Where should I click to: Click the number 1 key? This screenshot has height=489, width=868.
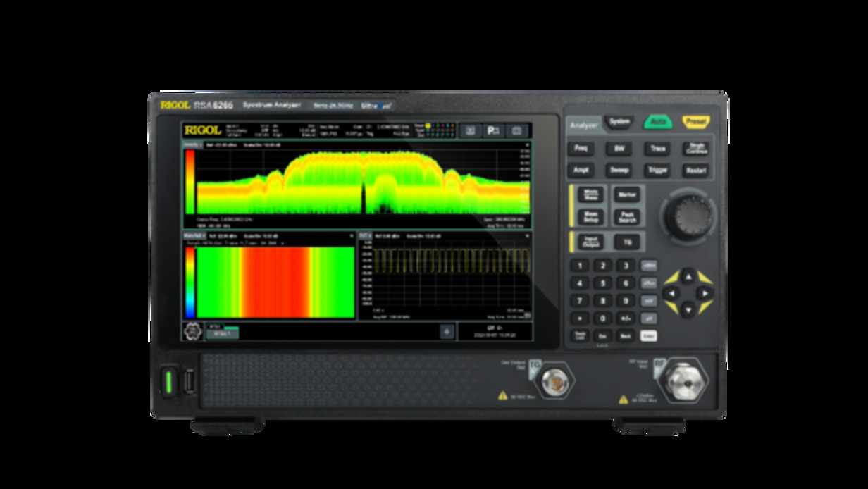click(x=579, y=266)
